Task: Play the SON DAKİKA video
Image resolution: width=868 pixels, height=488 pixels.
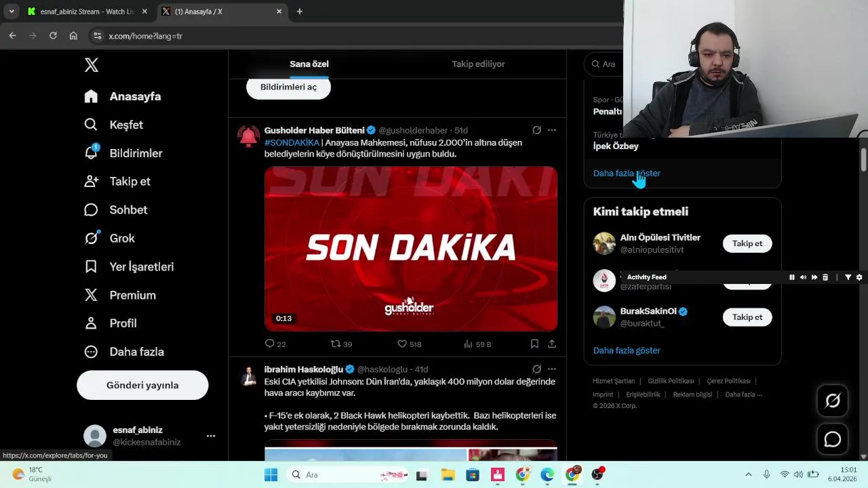Action: (x=411, y=248)
